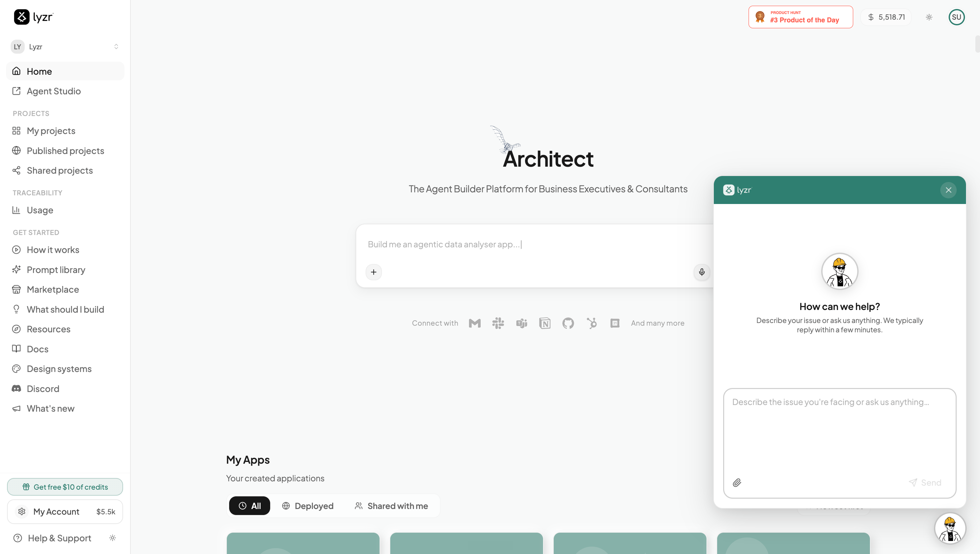This screenshot has height=554, width=980.
Task: Open Resources page
Action: coord(65,329)
